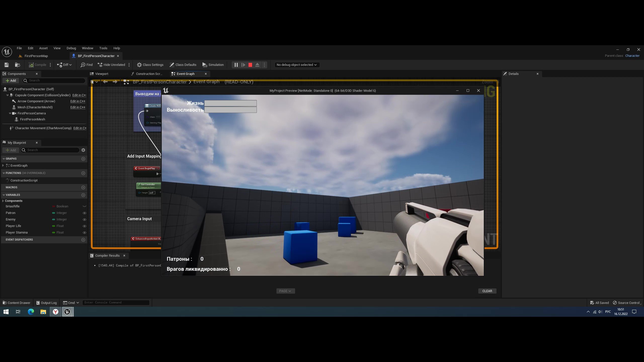Viewport: 644px width, 362px height.
Task: Toggle Player Life visibility eye
Action: click(x=84, y=226)
